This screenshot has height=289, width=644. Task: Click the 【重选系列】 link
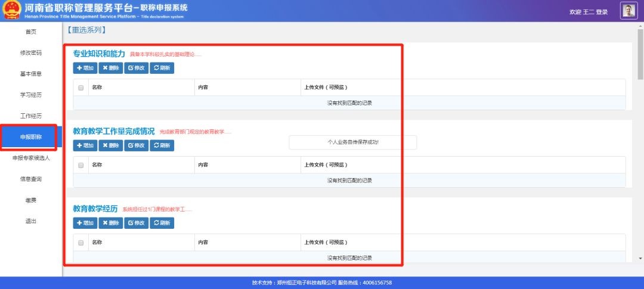[86, 30]
